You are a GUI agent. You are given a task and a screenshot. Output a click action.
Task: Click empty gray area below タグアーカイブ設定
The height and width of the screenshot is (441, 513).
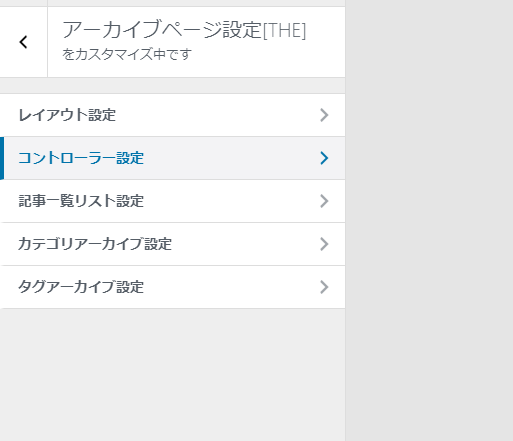click(x=172, y=373)
